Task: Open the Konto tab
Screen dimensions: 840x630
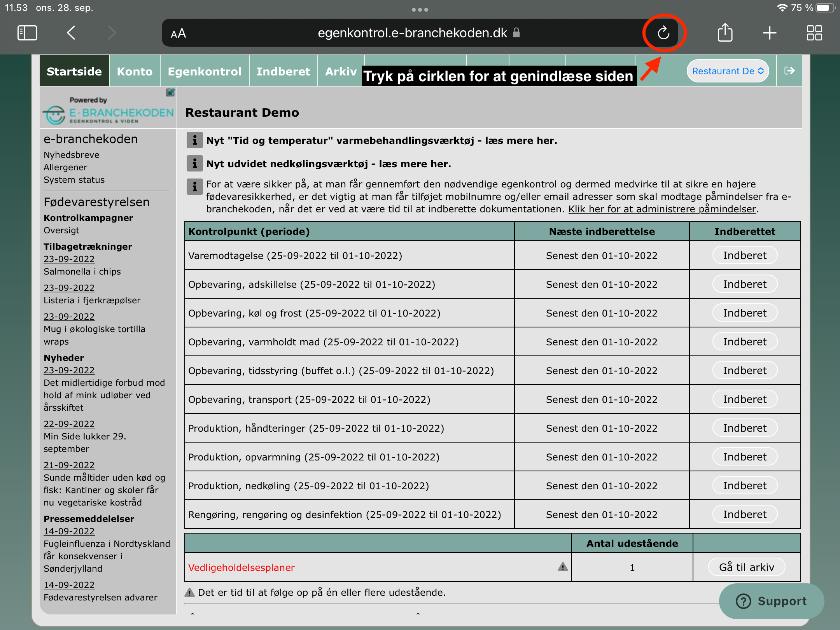Action: click(x=135, y=71)
